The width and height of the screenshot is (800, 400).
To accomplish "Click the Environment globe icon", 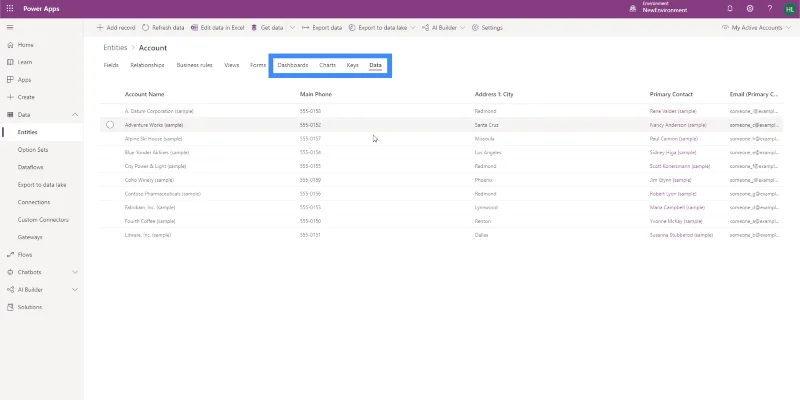I will (633, 9).
